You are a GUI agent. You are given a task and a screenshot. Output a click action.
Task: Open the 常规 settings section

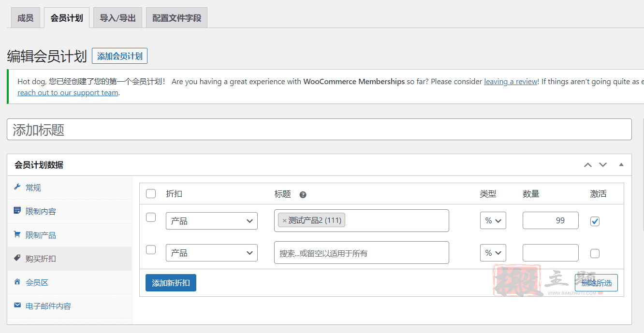pos(70,188)
